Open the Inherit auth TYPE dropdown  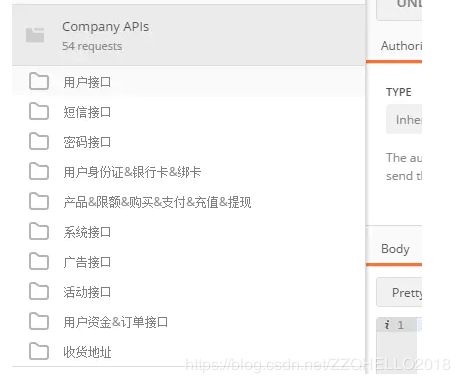pos(404,119)
